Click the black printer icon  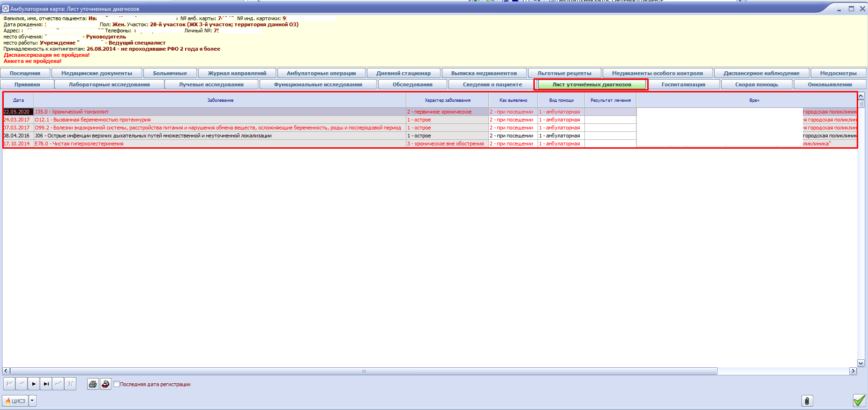(x=93, y=384)
